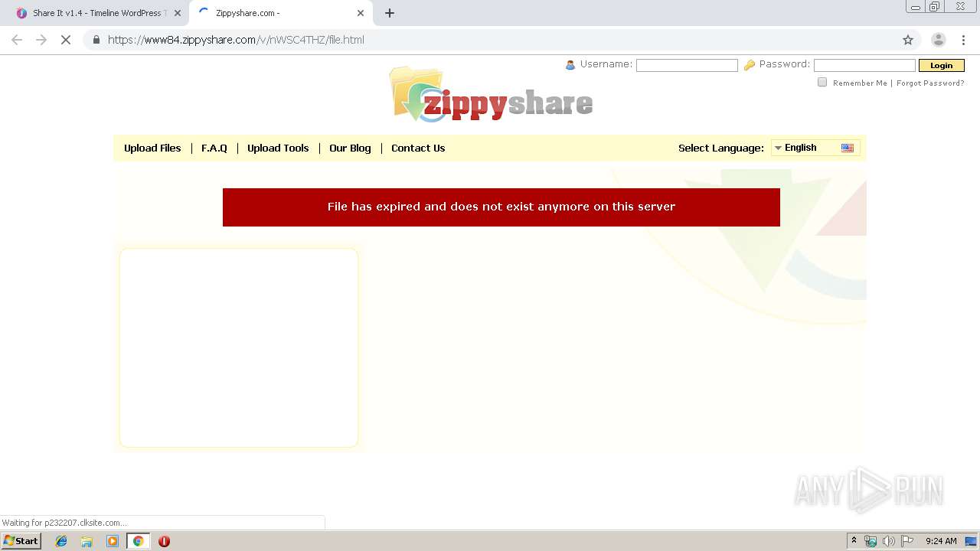
Task: Click the empty ad box panel
Action: pos(239,347)
